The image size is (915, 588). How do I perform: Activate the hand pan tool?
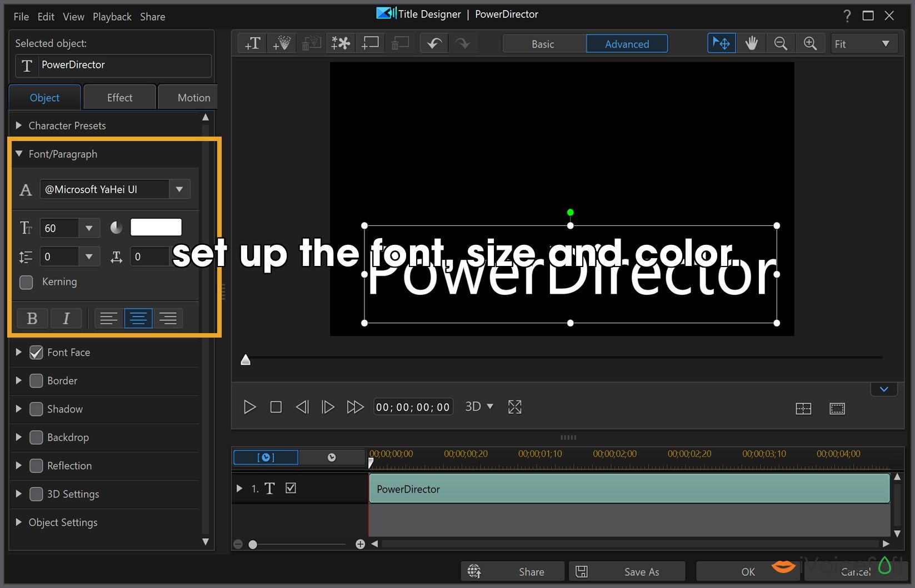(x=751, y=43)
